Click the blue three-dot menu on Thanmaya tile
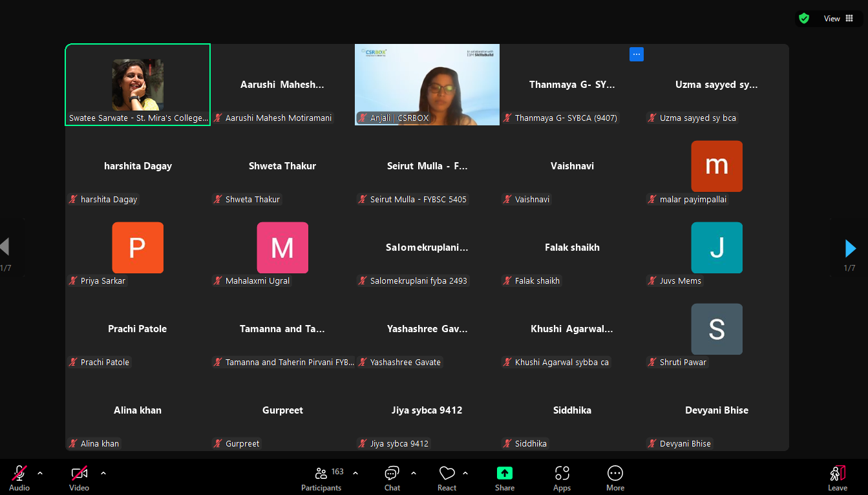 [637, 54]
